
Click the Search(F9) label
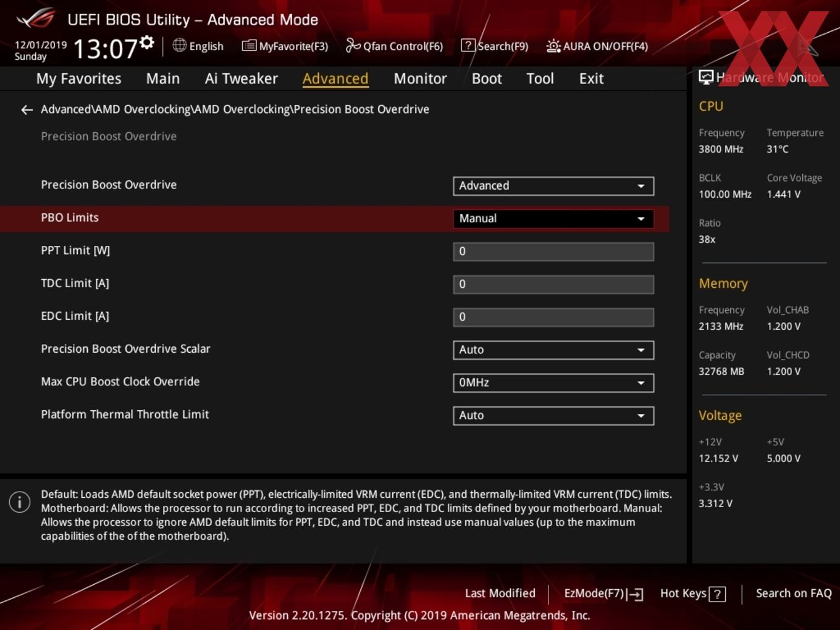point(503,46)
